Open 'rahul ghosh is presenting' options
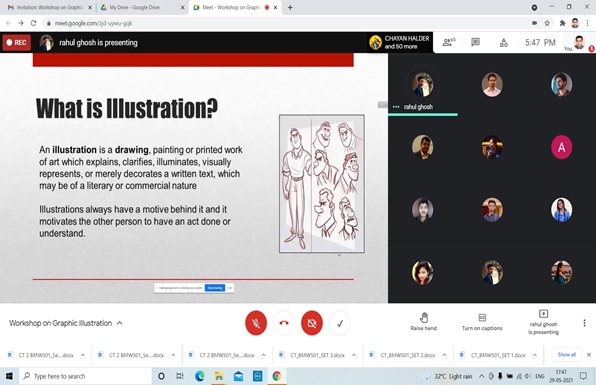 point(543,322)
